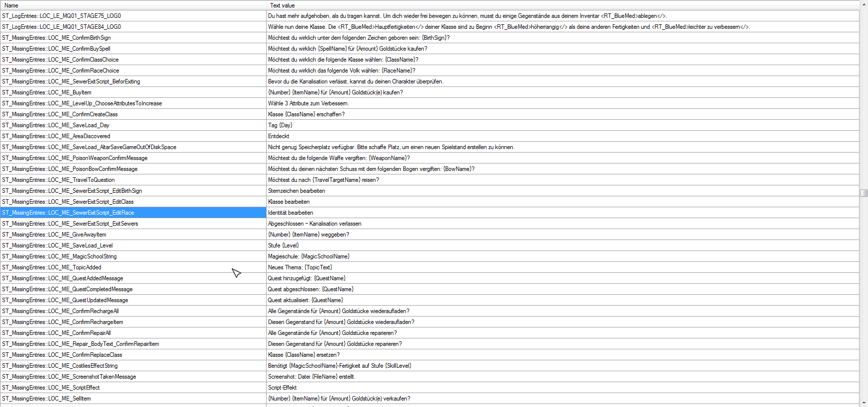The image size is (868, 407).
Task: Select row LOC_LE_MQ01_STAGE75_LOG0
Action: pos(430,16)
